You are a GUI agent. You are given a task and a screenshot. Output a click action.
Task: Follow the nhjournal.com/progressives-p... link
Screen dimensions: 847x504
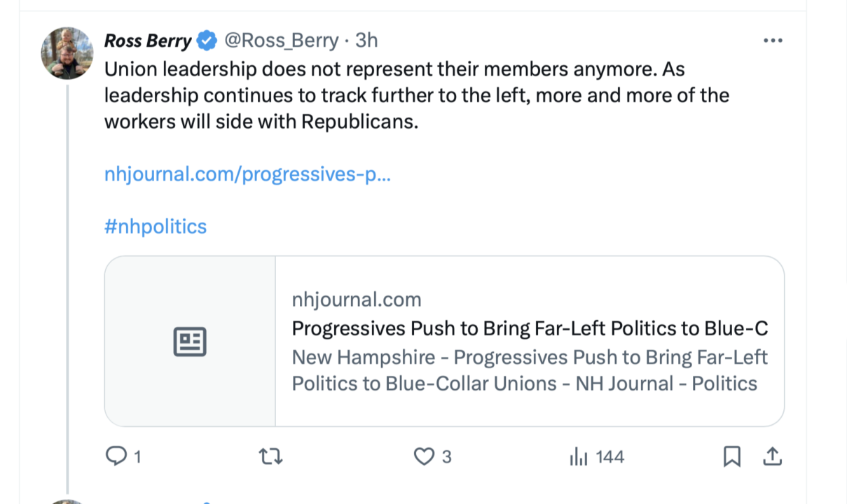coord(247,174)
